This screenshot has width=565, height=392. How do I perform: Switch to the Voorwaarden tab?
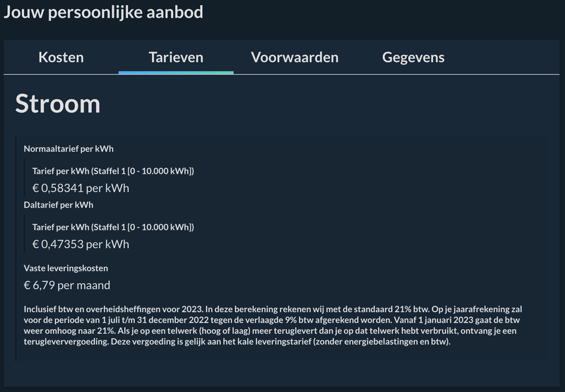[295, 57]
